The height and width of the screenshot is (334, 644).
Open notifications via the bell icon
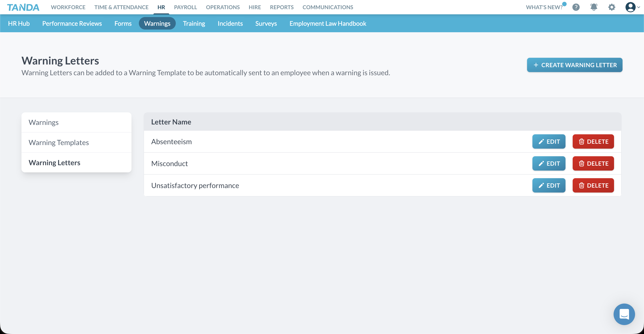pos(594,7)
